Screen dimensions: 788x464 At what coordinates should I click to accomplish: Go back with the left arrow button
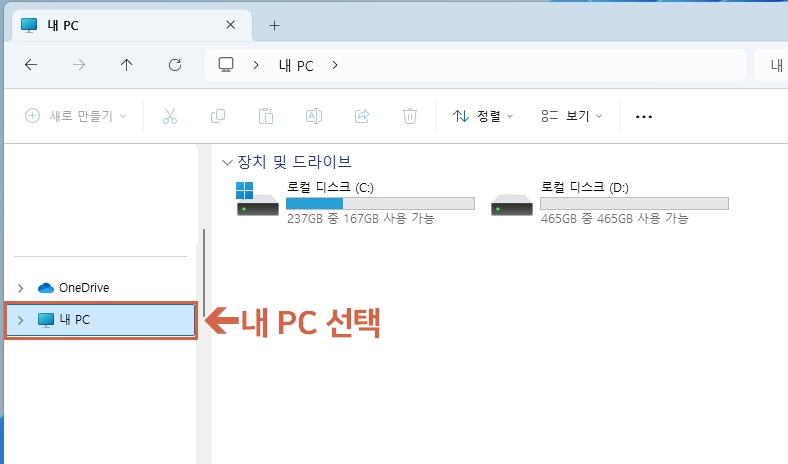tap(31, 65)
